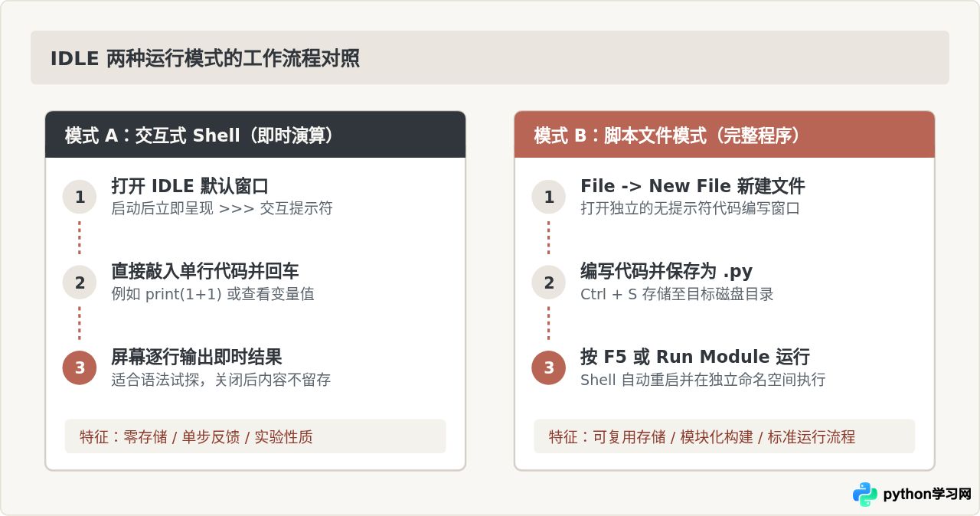
Task: Click the heading "按 F5 或 Run Module 运行"
Action: click(x=695, y=357)
